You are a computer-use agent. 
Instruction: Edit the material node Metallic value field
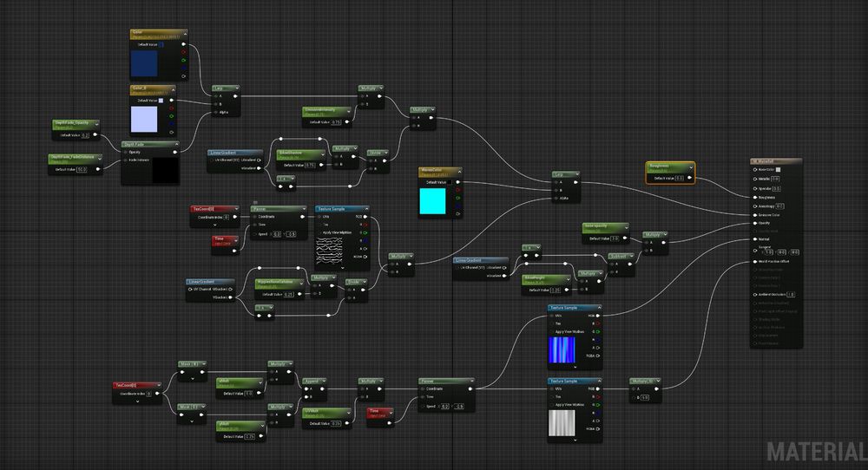pyautogui.click(x=775, y=179)
